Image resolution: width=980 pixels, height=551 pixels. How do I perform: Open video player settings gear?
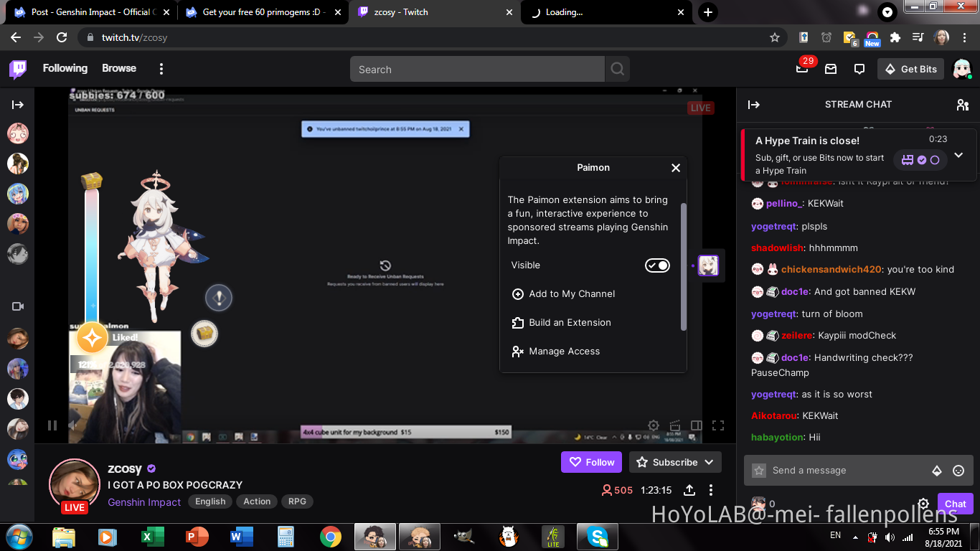tap(654, 425)
